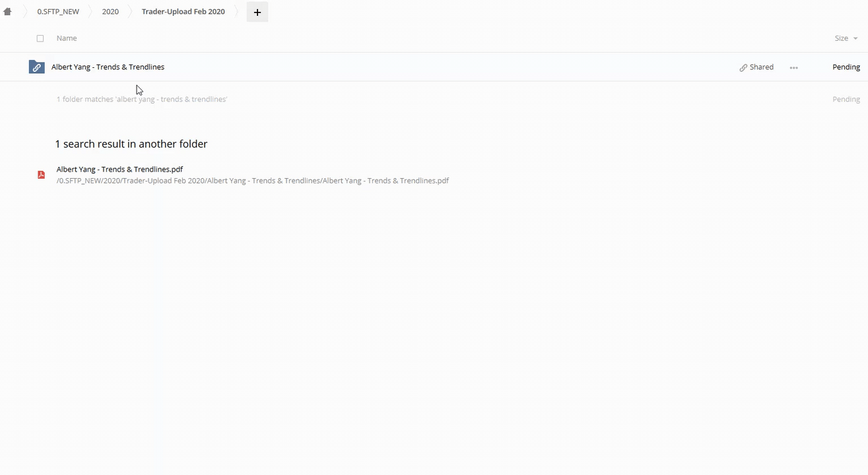This screenshot has width=868, height=475.
Task: Sort files by the Size column label
Action: [841, 38]
